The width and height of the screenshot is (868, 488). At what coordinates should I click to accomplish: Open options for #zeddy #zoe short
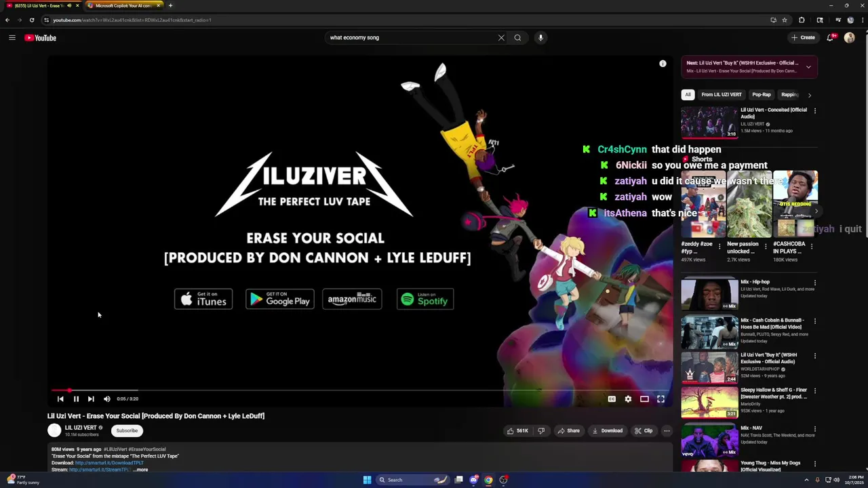719,247
